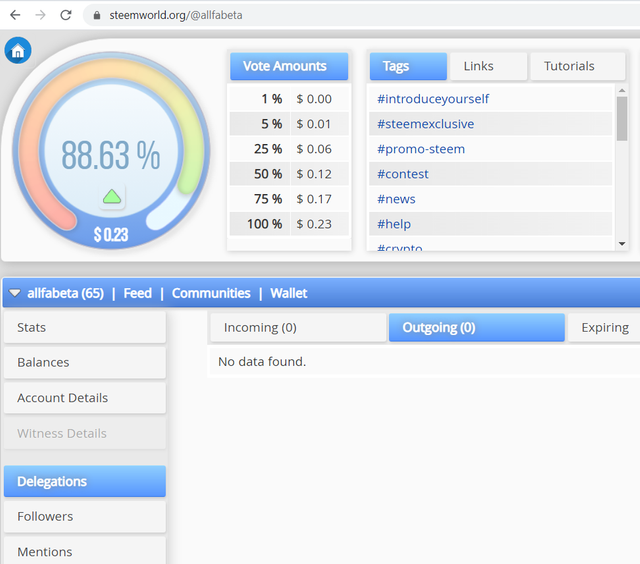The image size is (640, 564).
Task: Click the 25 % vote amount row
Action: pos(289,149)
